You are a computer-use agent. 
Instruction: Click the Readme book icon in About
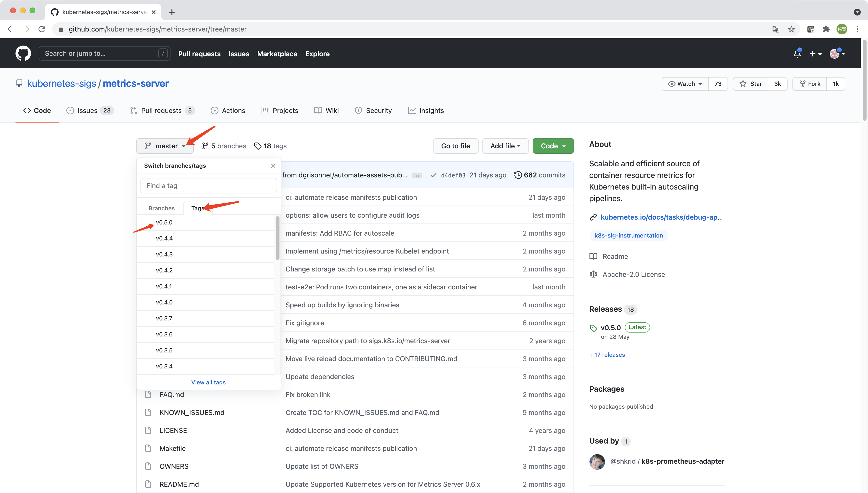point(593,256)
